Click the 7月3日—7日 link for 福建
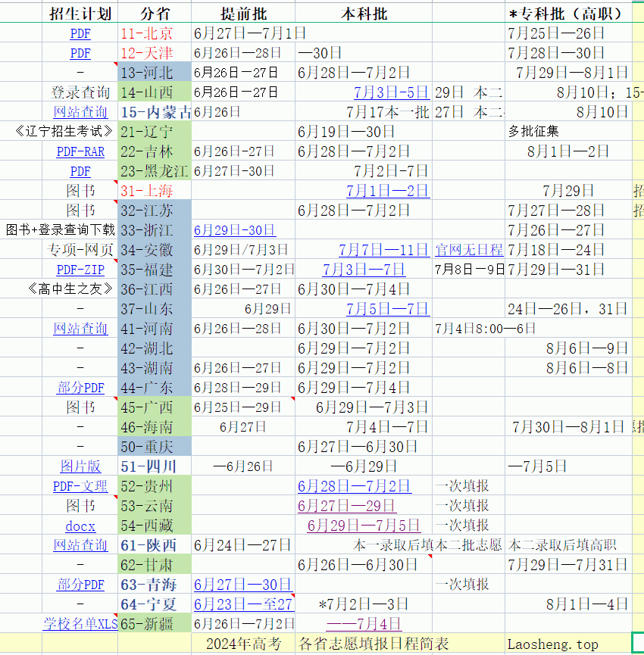The height and width of the screenshot is (655, 644). (364, 270)
